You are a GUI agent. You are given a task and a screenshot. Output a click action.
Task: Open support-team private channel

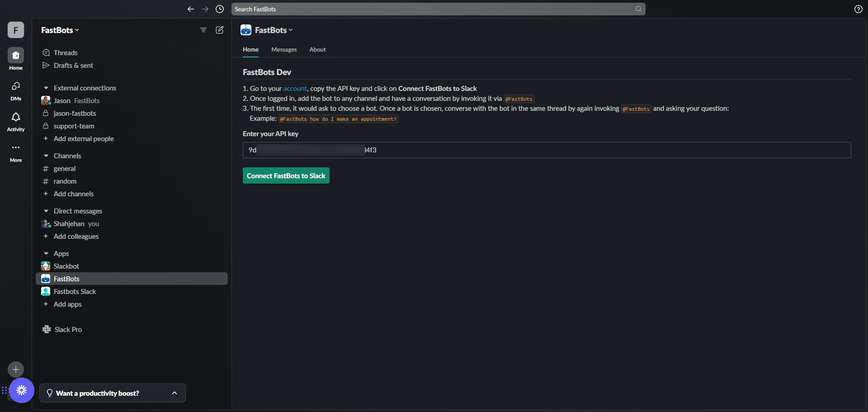[132, 126]
